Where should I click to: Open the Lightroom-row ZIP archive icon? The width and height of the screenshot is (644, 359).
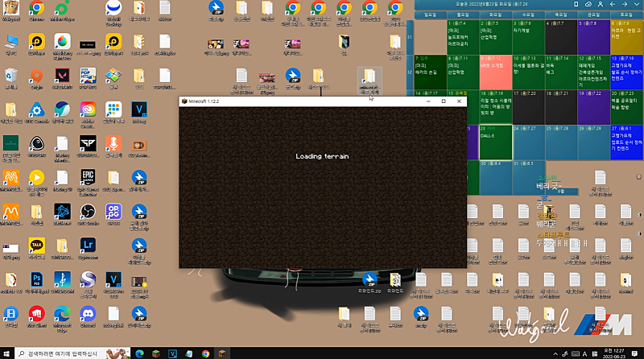click(139, 250)
